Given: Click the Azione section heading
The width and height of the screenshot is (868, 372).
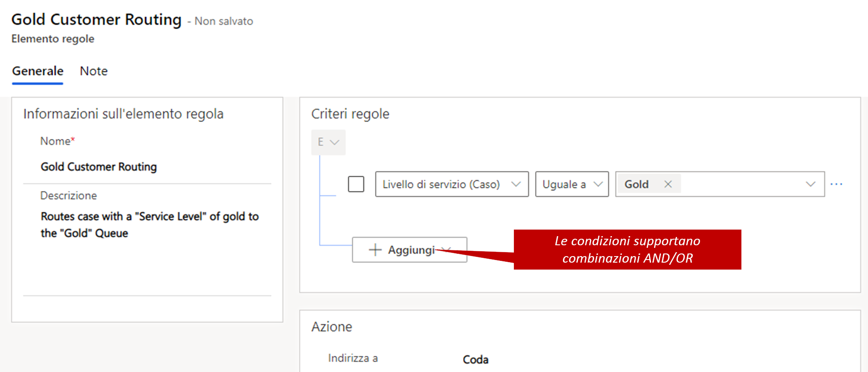Looking at the screenshot, I should [332, 326].
